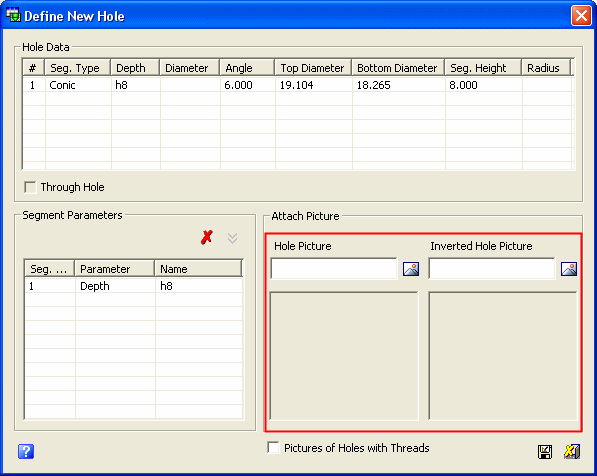This screenshot has height=476, width=597.
Task: Select the Depth parameter row in Segment Parameters
Action: (x=133, y=286)
